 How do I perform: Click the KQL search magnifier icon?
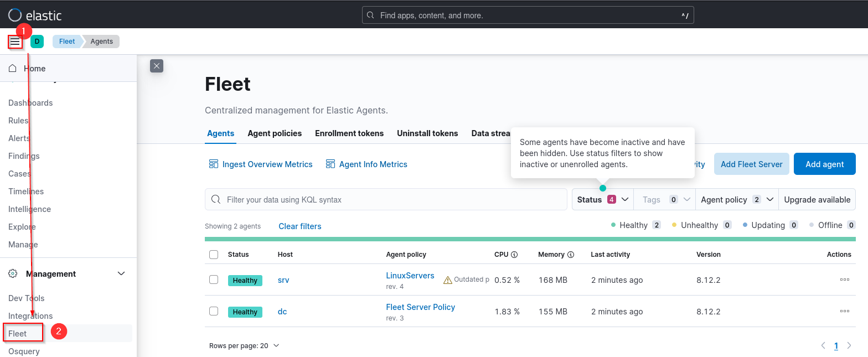tap(217, 200)
